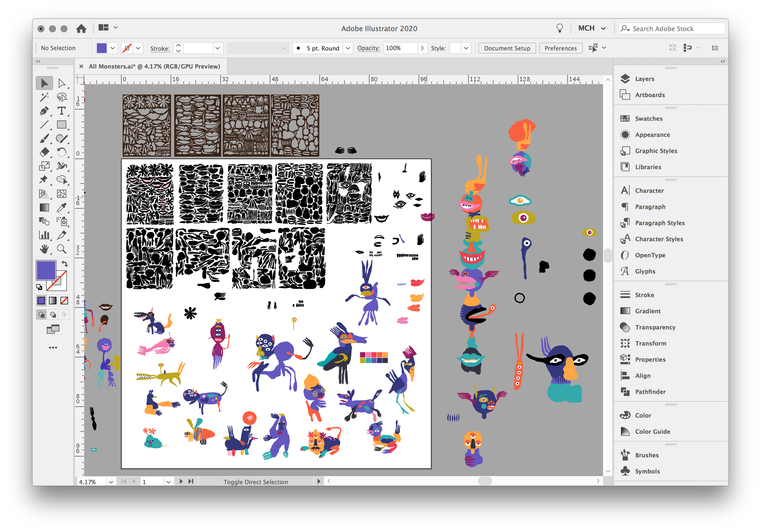
Task: Select the Eyedropper tool
Action: coord(62,207)
